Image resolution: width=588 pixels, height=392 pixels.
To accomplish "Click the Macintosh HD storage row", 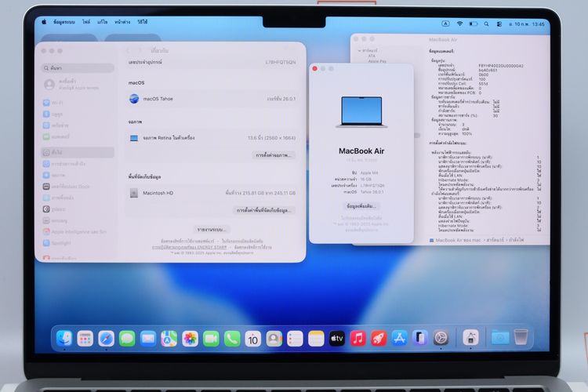I will [212, 193].
